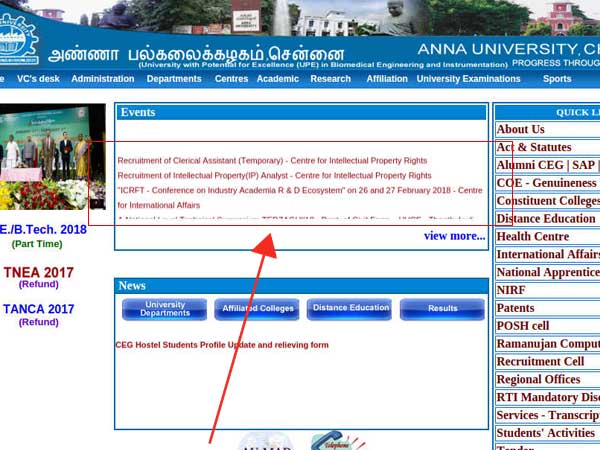This screenshot has width=600, height=450.
Task: Open RTI Mandatory Disclosure quick link
Action: point(547,397)
